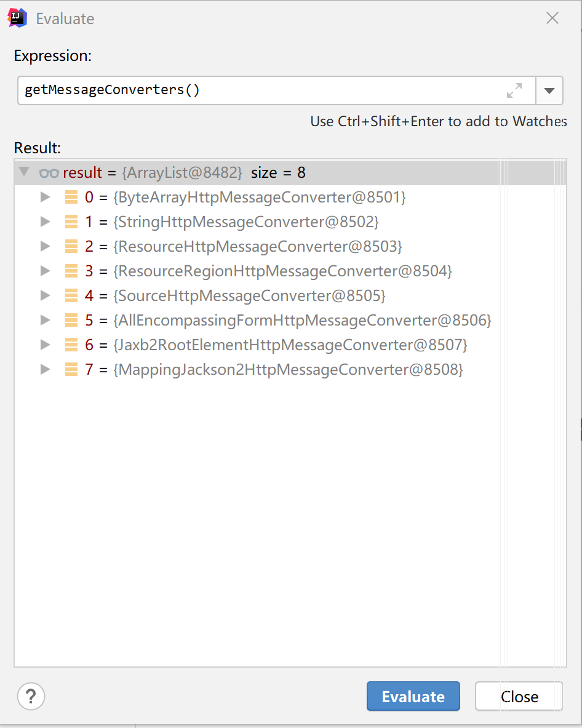Close the Evaluate dialog with X
Screen dimensions: 582x728
pos(552,18)
